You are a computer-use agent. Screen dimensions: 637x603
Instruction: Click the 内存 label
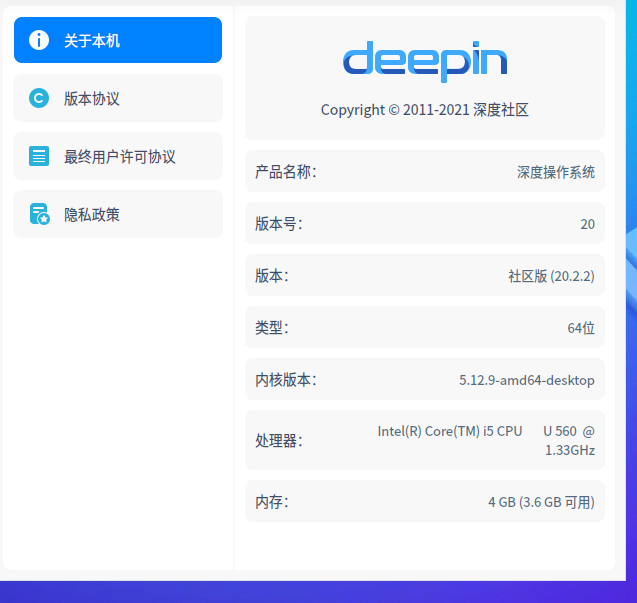pyautogui.click(x=272, y=502)
